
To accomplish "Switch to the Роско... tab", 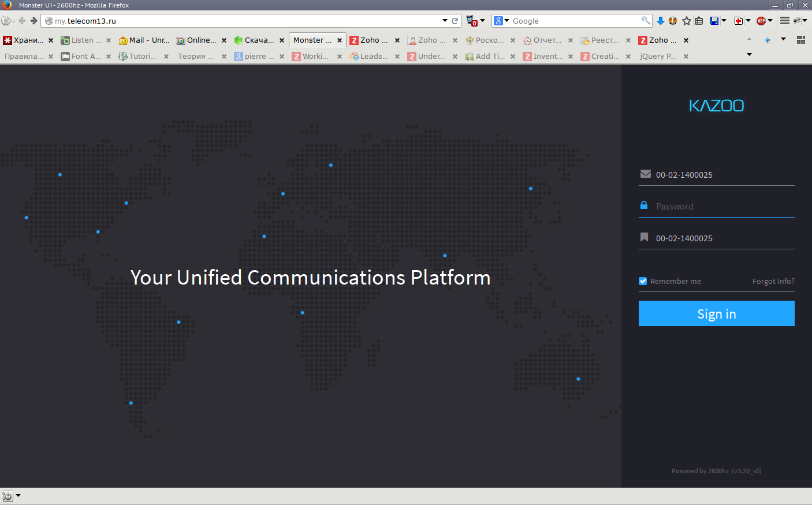I will (490, 40).
